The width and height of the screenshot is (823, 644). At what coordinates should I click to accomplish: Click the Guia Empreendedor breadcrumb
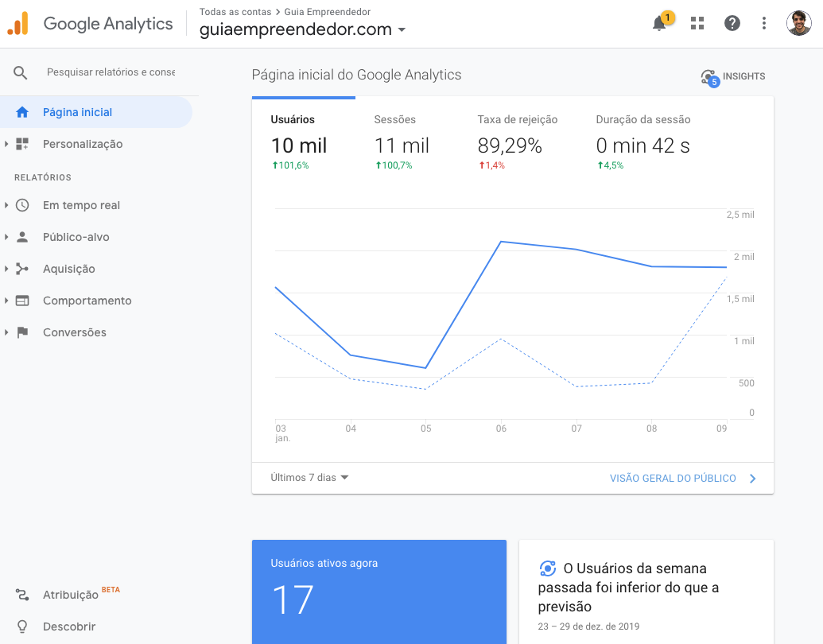(x=327, y=12)
